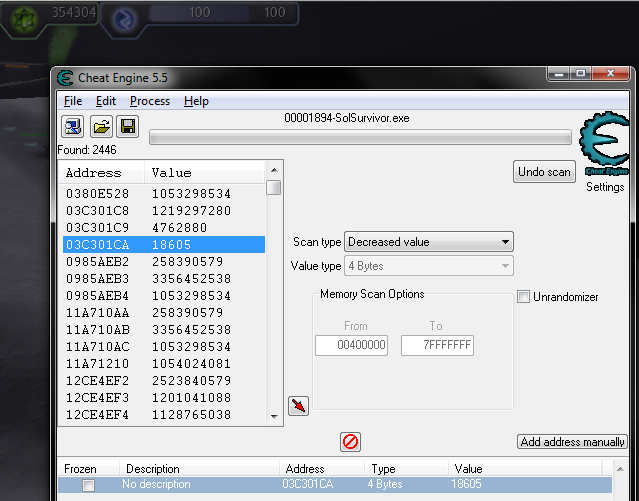This screenshot has width=639, height=501.
Task: Click Type column header in address table
Action: [383, 469]
